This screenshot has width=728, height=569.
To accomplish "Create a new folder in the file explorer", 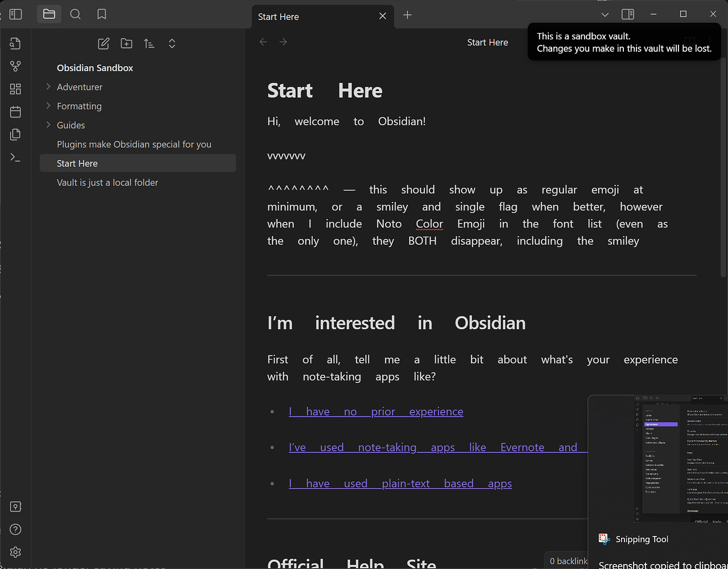I will [126, 43].
